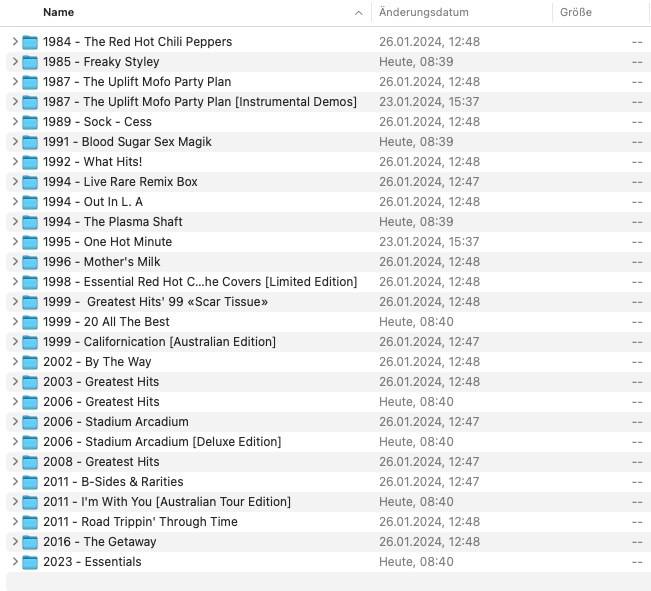Expand the 2002 - By The Way folder
The image size is (651, 591).
point(15,361)
